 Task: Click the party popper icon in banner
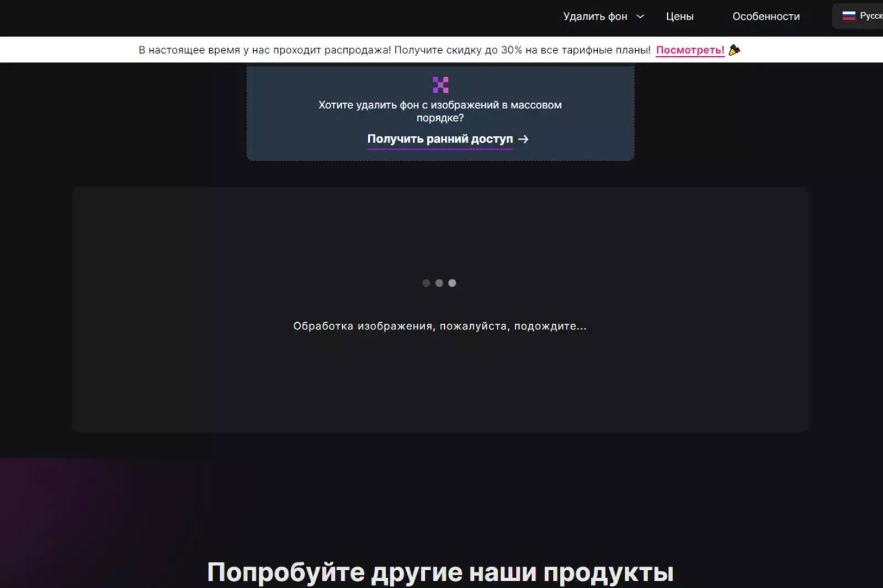pyautogui.click(x=734, y=50)
